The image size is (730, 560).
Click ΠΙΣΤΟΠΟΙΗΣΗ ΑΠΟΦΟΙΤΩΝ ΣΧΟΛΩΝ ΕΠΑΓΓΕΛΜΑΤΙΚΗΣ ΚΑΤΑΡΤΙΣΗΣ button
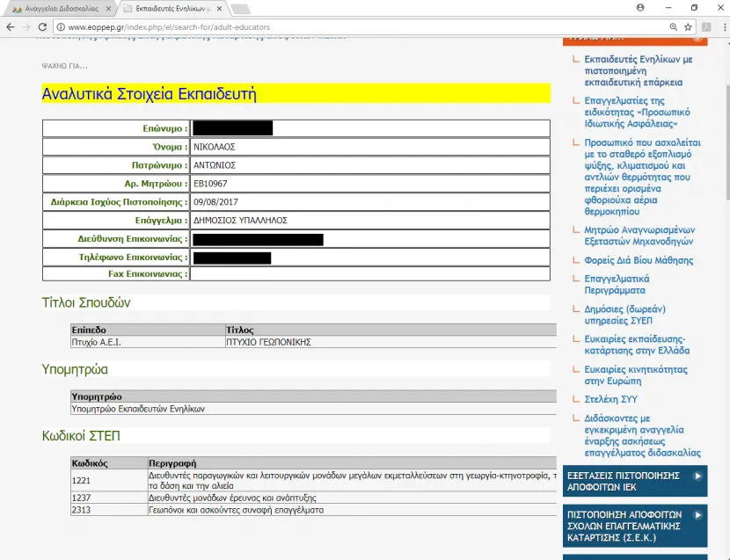point(635,526)
